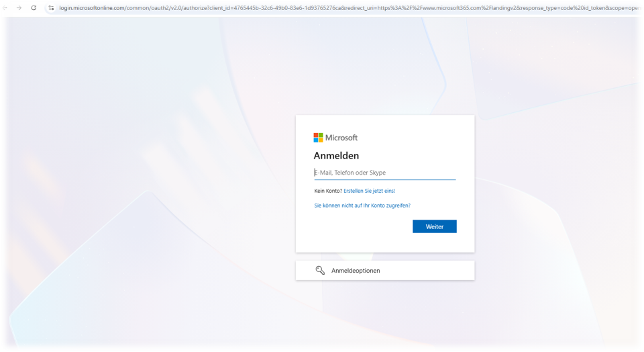Focus the E-Mail, Telefon oder Skype field
This screenshot has width=644, height=352.
[x=384, y=173]
